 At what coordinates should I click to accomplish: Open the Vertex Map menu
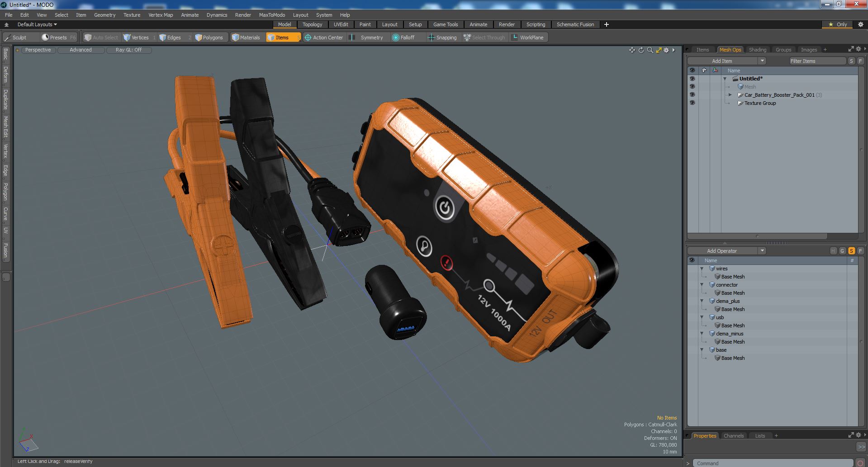(x=161, y=15)
